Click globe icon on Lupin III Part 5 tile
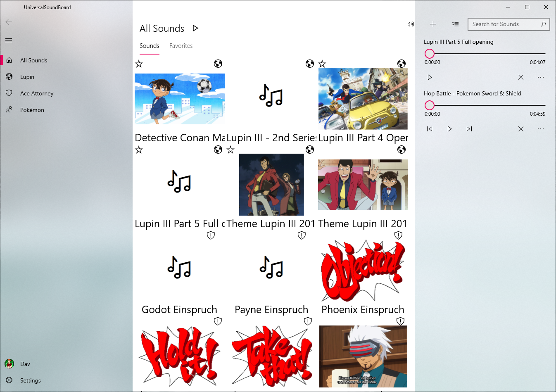The image size is (556, 392). [x=218, y=150]
